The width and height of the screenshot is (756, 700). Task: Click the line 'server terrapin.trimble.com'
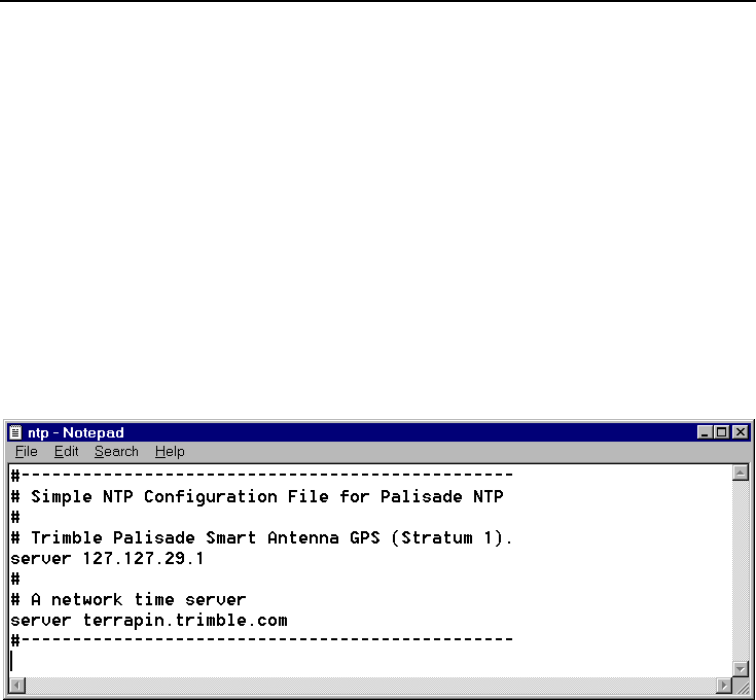[149, 620]
